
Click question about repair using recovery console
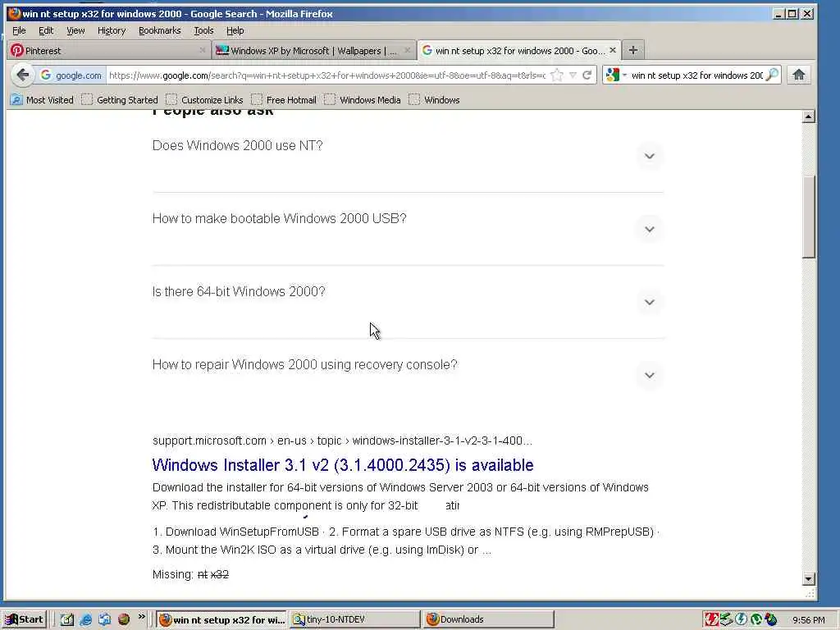pyautogui.click(x=304, y=364)
